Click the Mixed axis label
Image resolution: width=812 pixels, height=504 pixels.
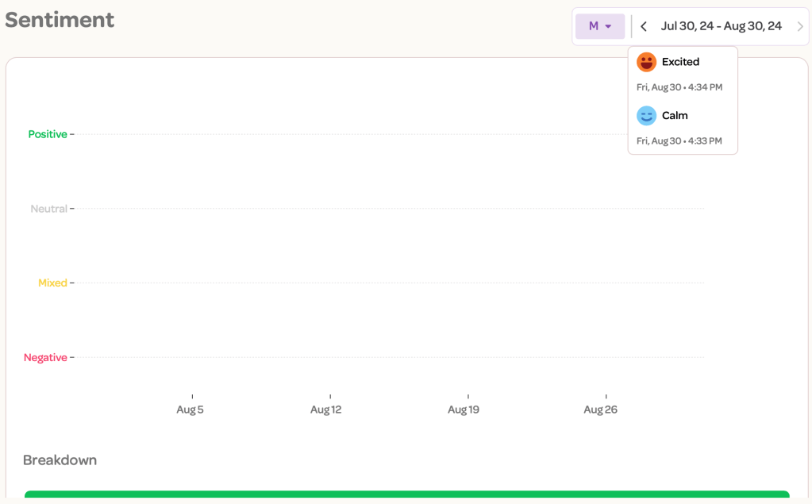pos(52,283)
